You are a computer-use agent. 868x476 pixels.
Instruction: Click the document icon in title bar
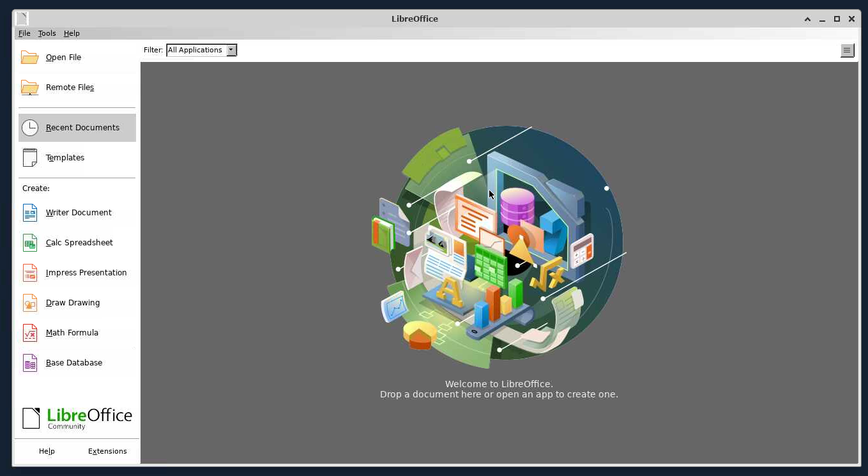click(x=21, y=19)
